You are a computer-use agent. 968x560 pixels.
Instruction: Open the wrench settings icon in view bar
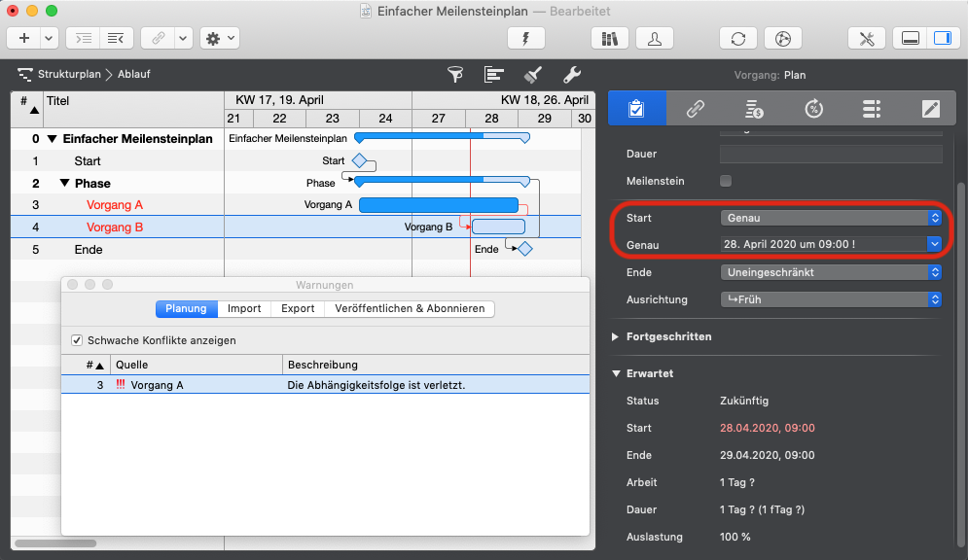pyautogui.click(x=572, y=74)
